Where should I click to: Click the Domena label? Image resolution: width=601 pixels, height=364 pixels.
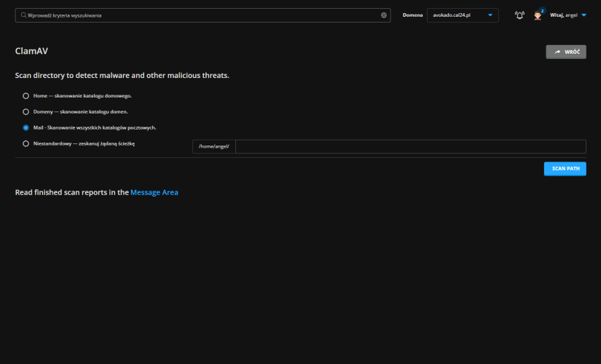point(412,15)
